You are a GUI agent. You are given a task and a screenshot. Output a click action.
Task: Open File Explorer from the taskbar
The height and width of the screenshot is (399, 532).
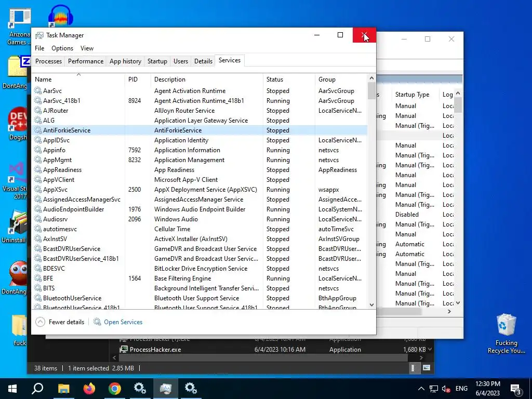63,389
